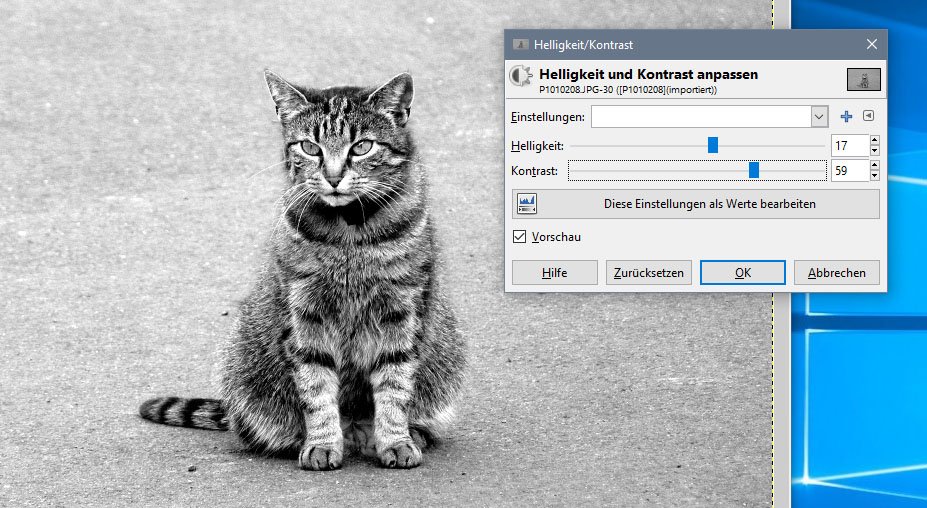Viewport: 927px width, 508px height.
Task: Close the Helligkeit/Kontrast dialog
Action: tap(871, 45)
